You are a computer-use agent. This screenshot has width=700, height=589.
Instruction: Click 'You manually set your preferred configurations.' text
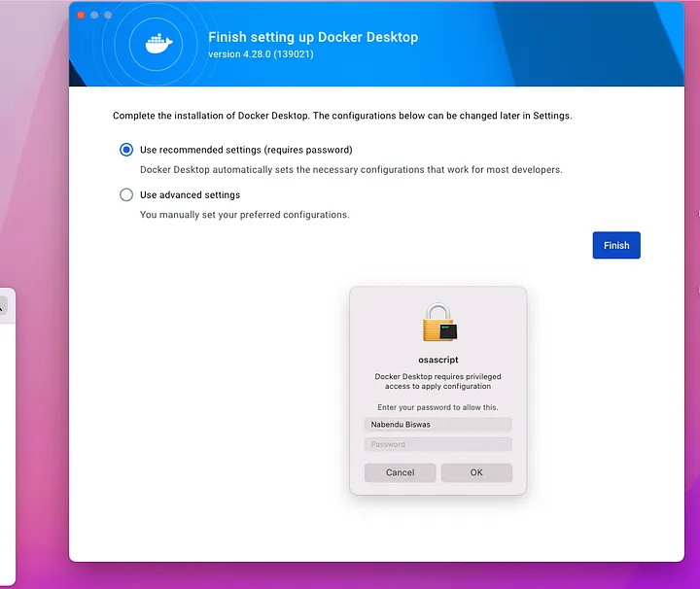pos(245,215)
